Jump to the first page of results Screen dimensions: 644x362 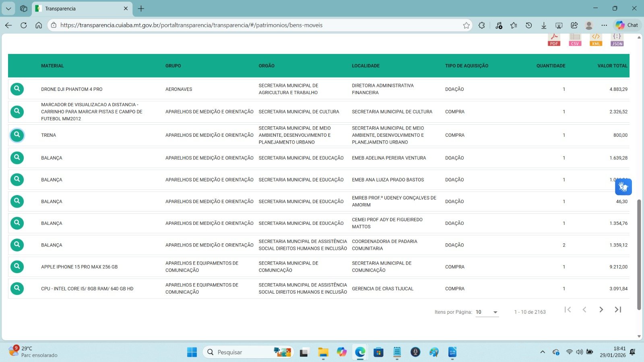(x=568, y=310)
